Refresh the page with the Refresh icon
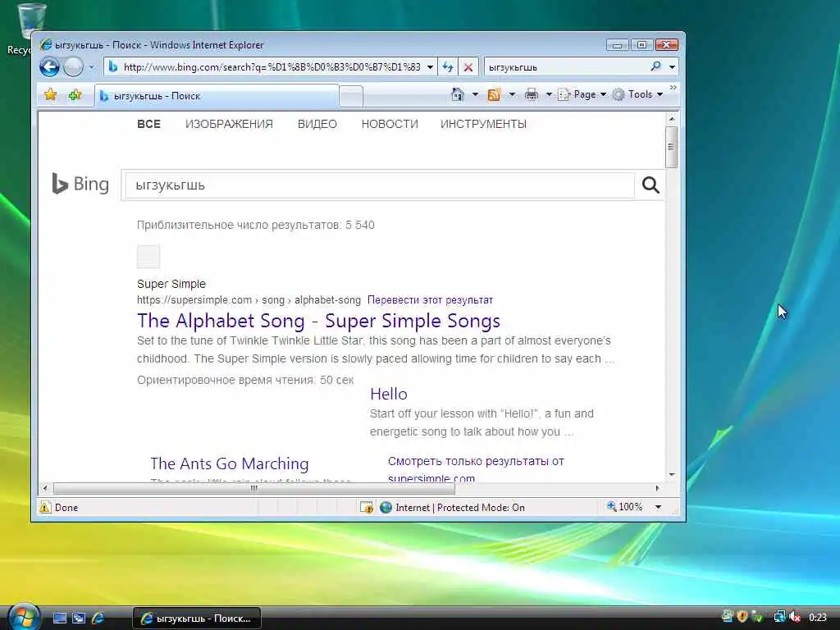This screenshot has height=630, width=840. 448,67
